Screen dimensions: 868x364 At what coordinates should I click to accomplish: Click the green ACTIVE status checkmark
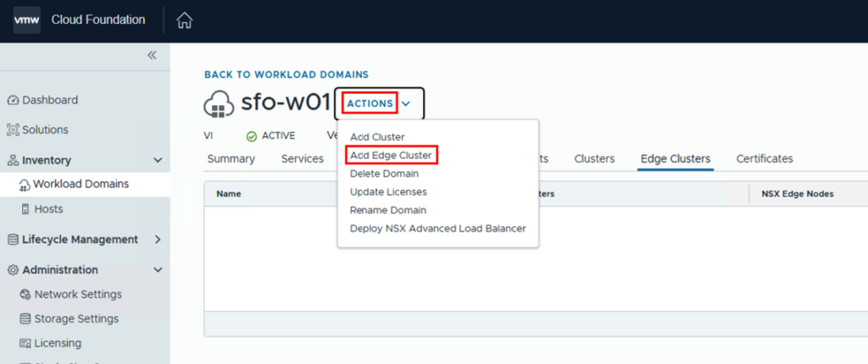252,136
